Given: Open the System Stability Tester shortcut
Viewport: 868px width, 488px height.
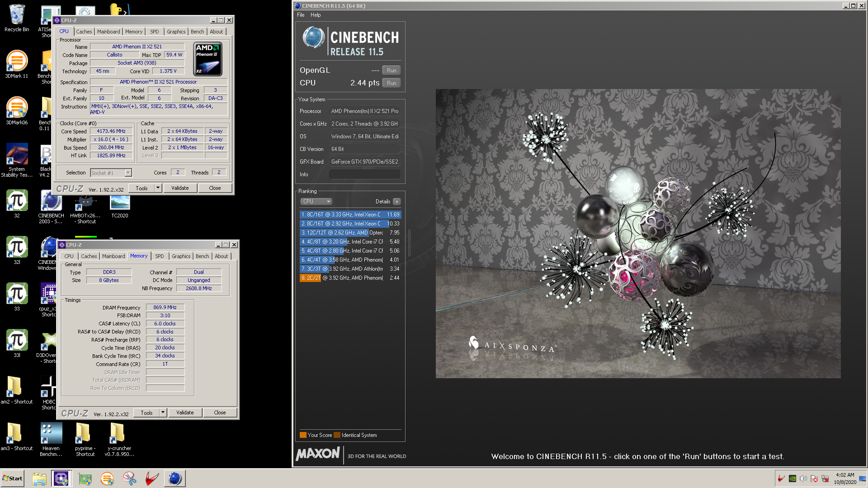Looking at the screenshot, I should click(17, 160).
